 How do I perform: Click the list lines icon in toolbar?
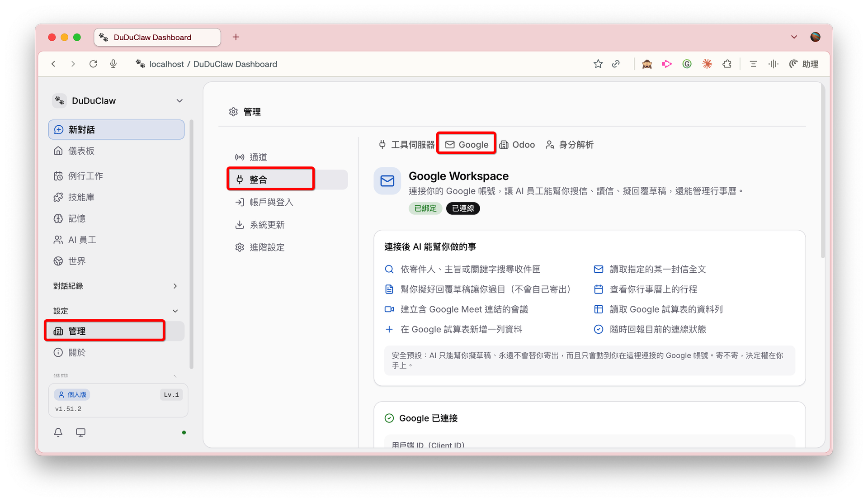pyautogui.click(x=753, y=64)
